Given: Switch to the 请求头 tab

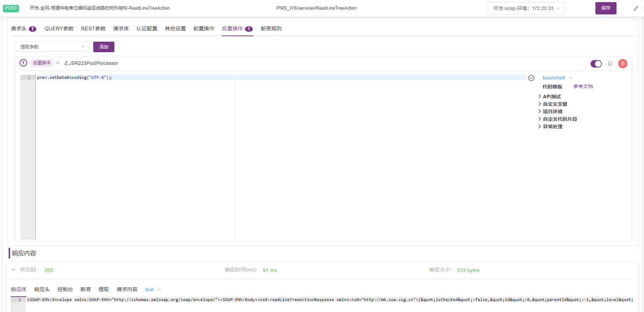Looking at the screenshot, I should click(23, 28).
